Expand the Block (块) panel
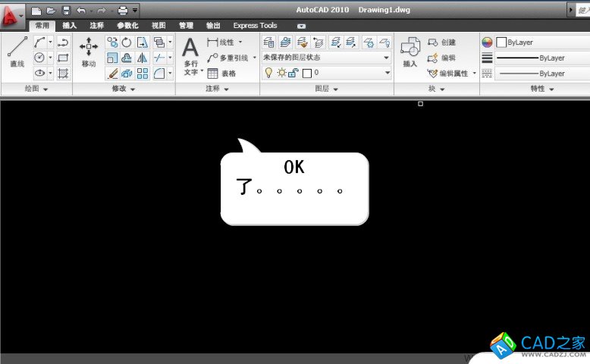590x364 pixels. click(x=437, y=89)
